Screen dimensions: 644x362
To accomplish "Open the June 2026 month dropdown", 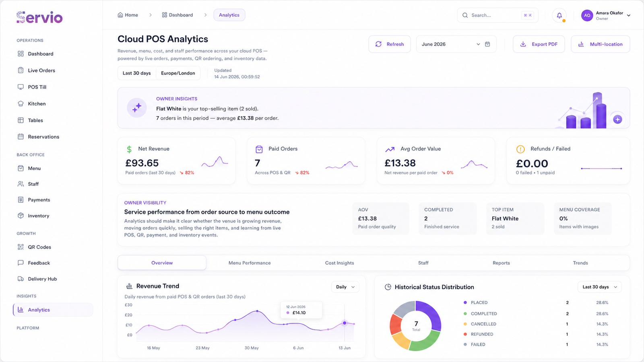I will click(x=456, y=44).
